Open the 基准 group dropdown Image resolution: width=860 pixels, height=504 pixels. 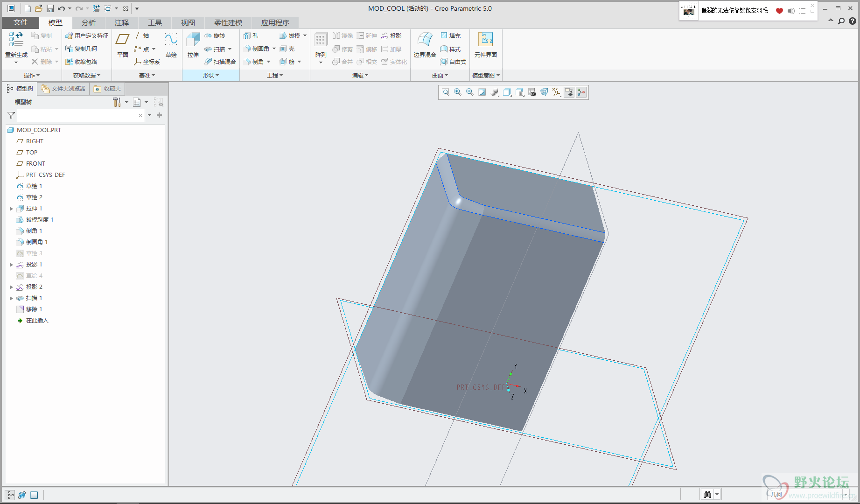(x=147, y=75)
